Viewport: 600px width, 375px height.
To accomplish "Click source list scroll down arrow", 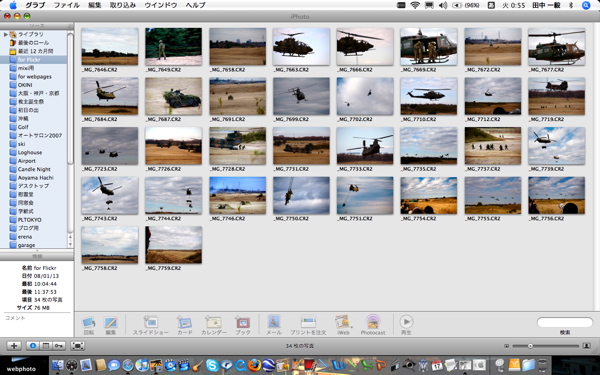I will pos(70,245).
